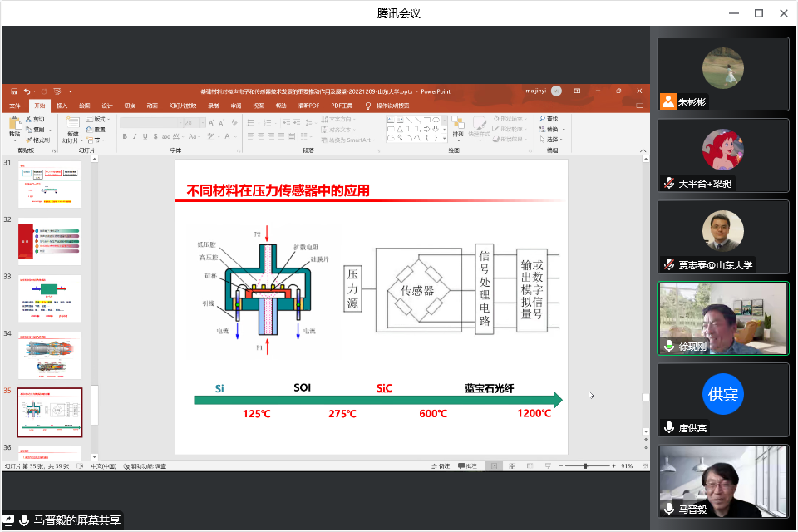The width and height of the screenshot is (798, 532).
Task: Adjust the zoom slider in status bar
Action: coord(585,466)
